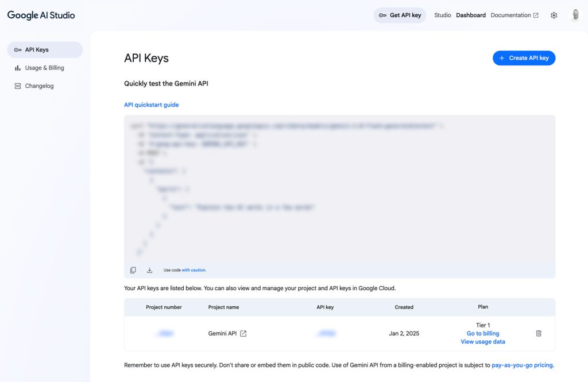Click the Create API key button

(524, 58)
